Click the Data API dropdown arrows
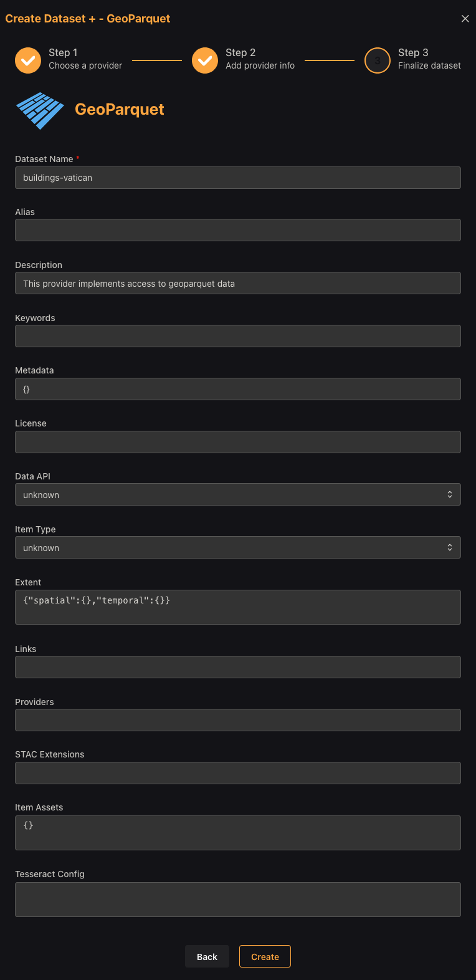The width and height of the screenshot is (476, 980). 450,494
